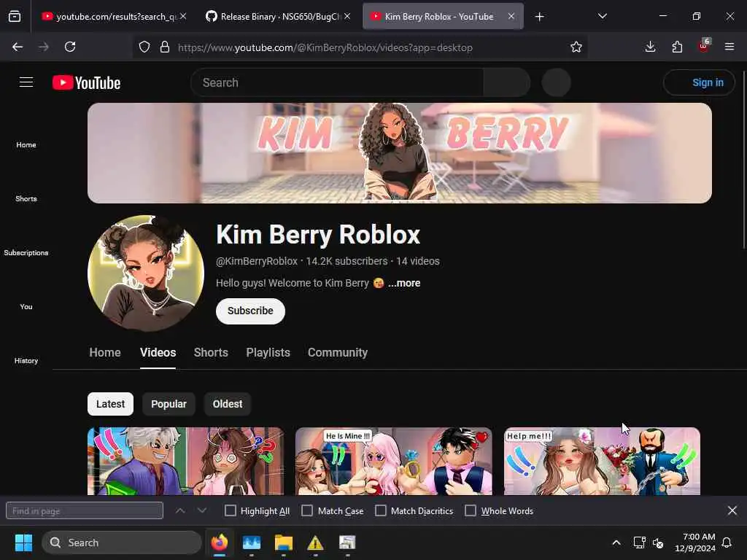Click the forward navigation arrow
Image resolution: width=747 pixels, height=560 pixels.
[x=44, y=47]
